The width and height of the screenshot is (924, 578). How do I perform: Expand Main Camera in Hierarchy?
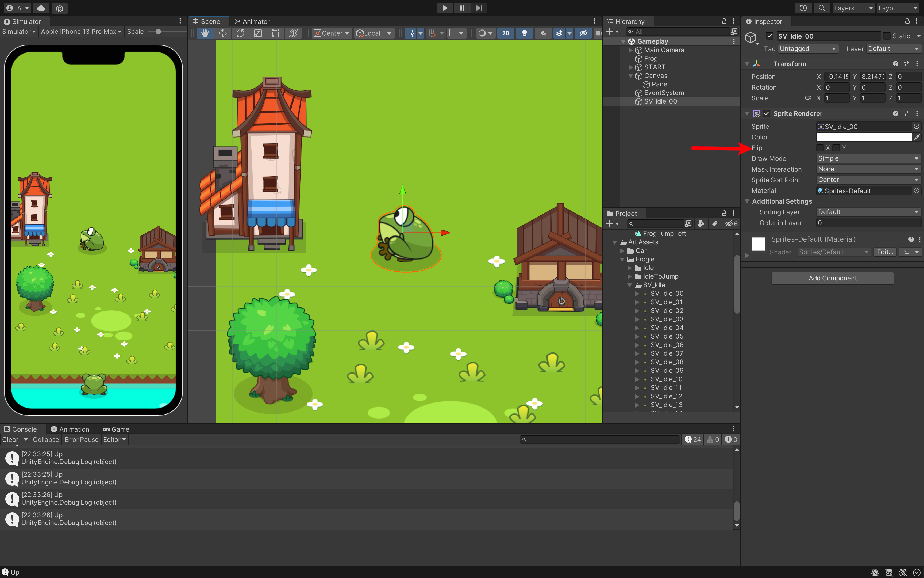point(631,50)
